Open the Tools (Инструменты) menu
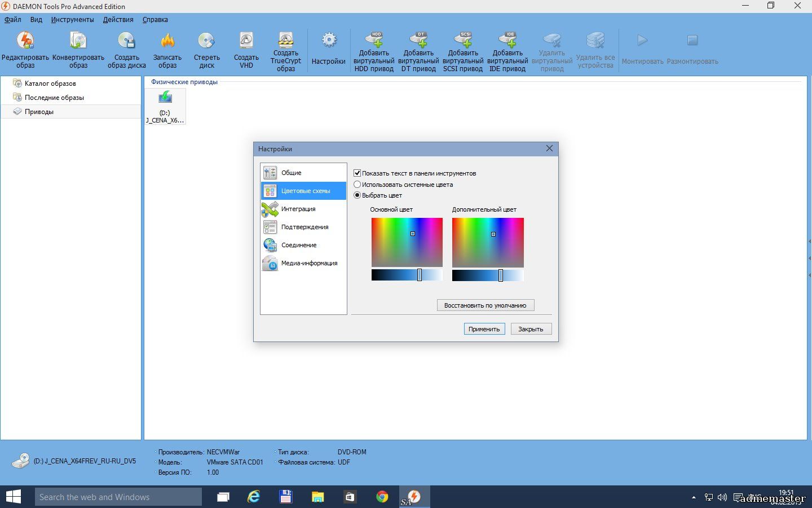Viewport: 812px width, 508px height. 72,20
